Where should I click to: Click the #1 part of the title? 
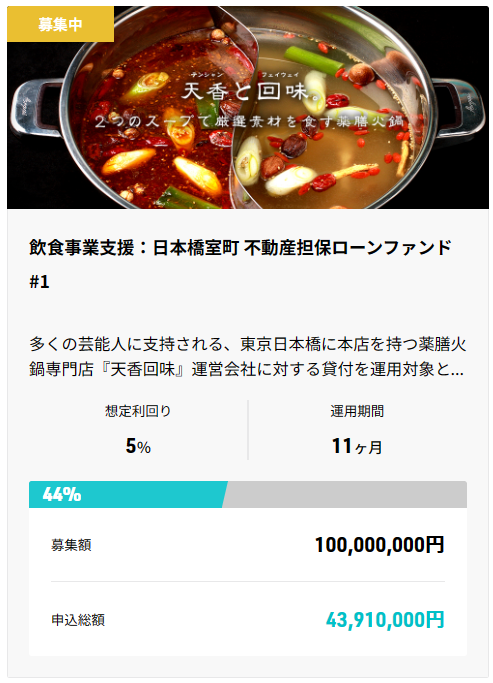39,282
